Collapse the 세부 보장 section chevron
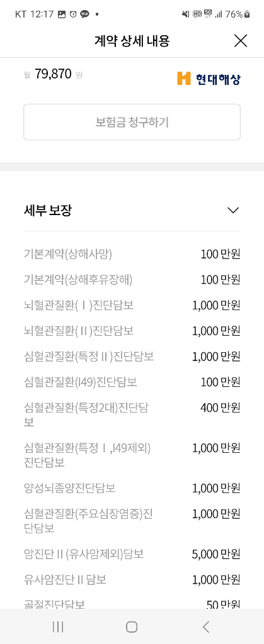Screen dimensions: 264x644 click(x=233, y=211)
